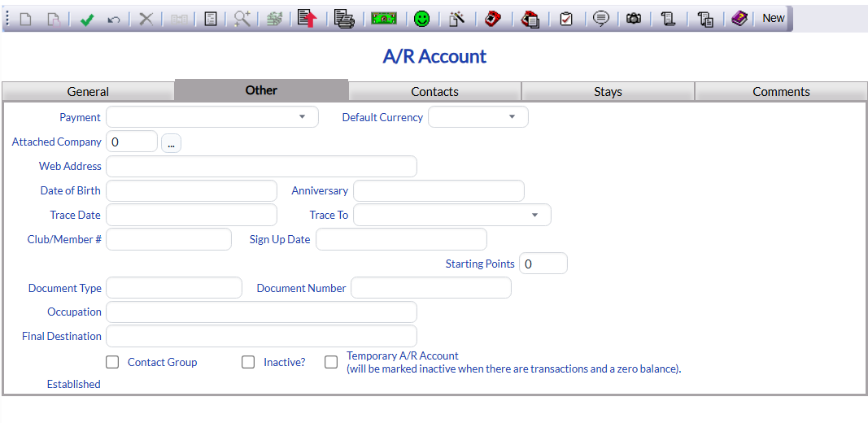The height and width of the screenshot is (423, 868).
Task: Click the stacked money bills icon
Action: coord(274,20)
